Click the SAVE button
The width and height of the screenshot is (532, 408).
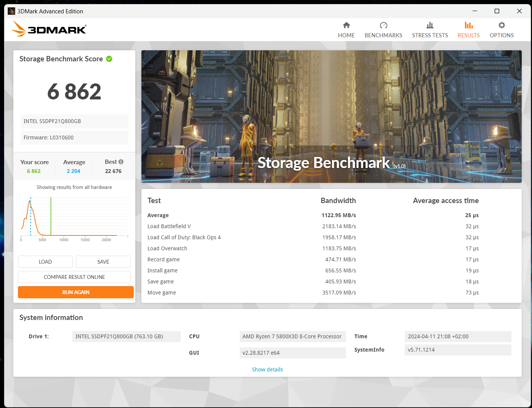tap(103, 262)
